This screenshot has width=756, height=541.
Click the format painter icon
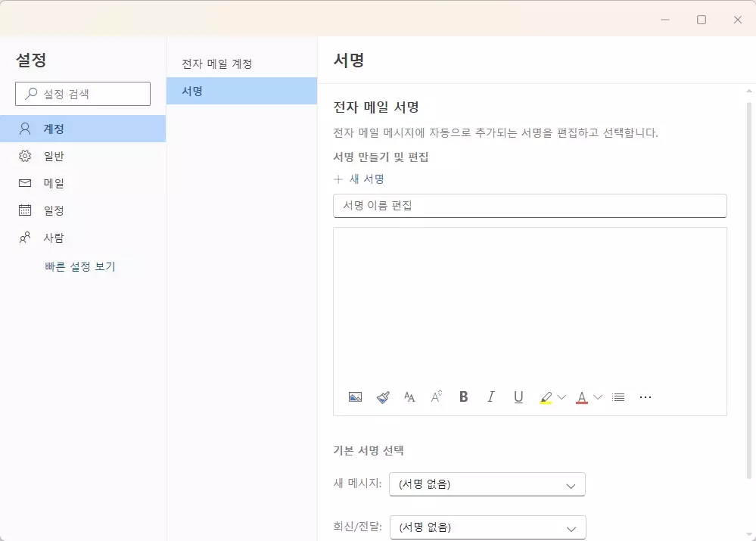(x=383, y=396)
